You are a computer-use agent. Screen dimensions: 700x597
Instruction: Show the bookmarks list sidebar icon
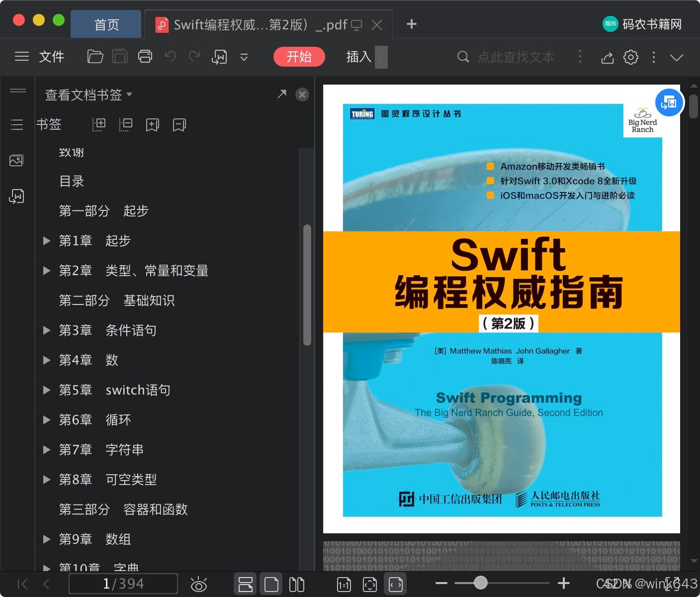point(17,124)
